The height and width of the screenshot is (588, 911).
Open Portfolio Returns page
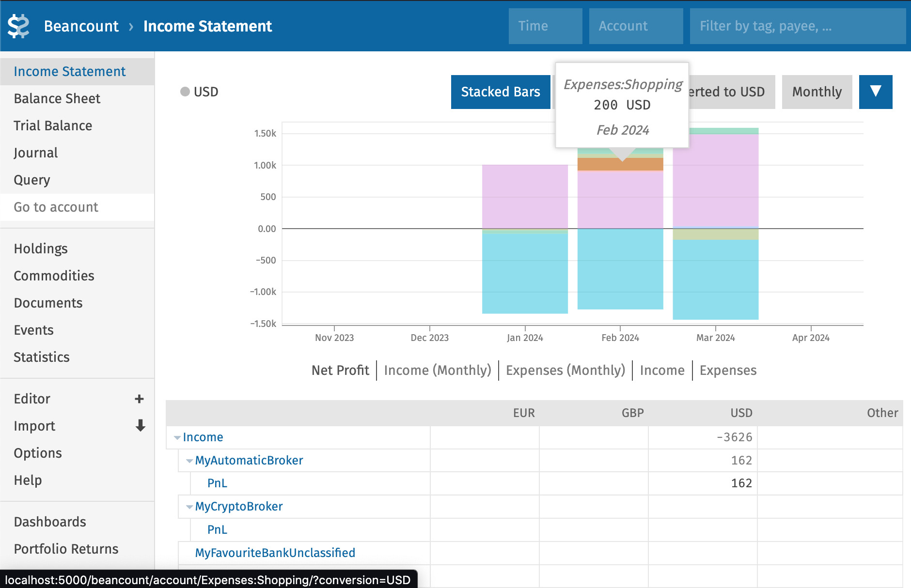77,549
